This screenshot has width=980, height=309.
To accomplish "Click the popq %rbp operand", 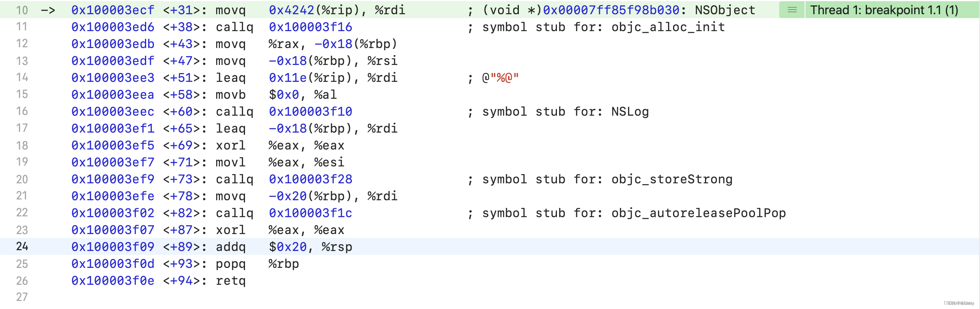I will click(283, 264).
